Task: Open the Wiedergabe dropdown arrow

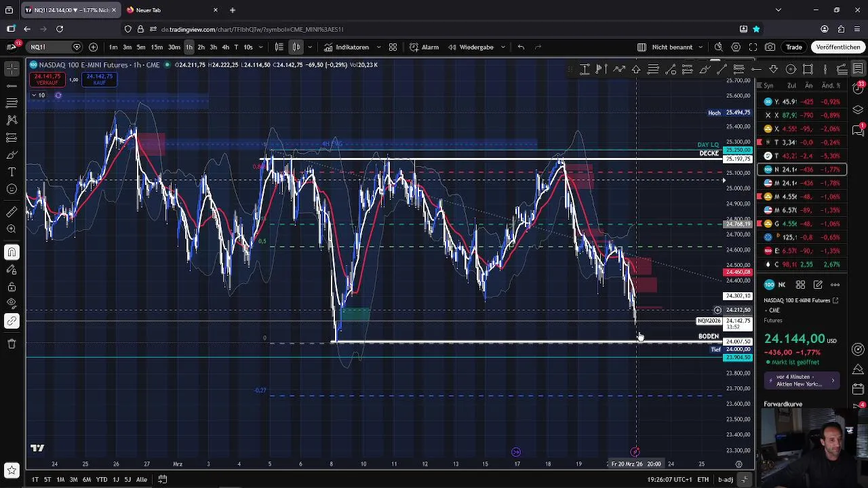Action: tap(502, 47)
